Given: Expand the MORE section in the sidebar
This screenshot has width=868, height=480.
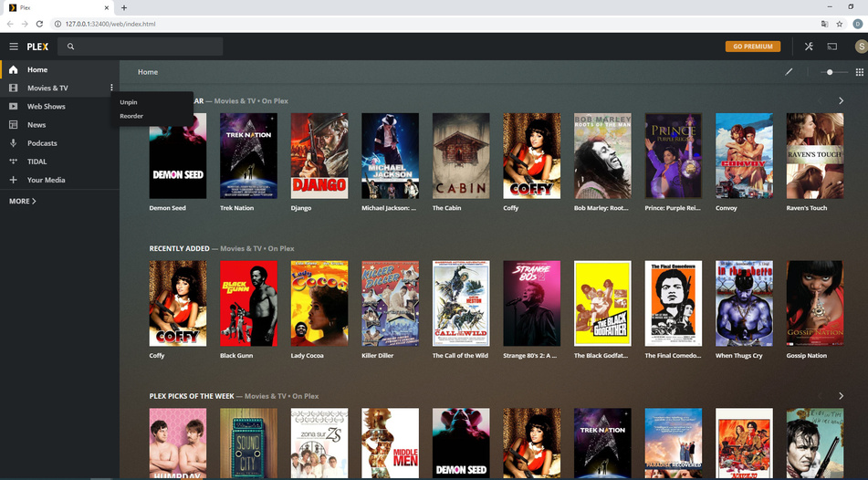Looking at the screenshot, I should [23, 201].
